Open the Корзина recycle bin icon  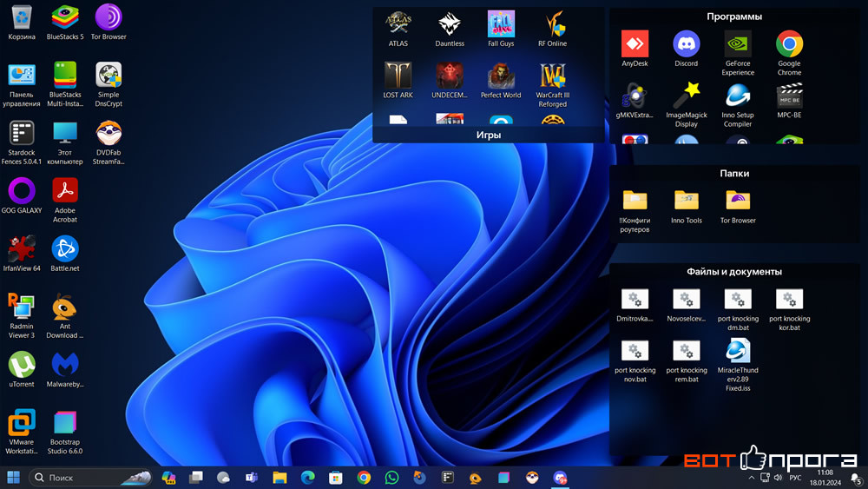coord(22,23)
